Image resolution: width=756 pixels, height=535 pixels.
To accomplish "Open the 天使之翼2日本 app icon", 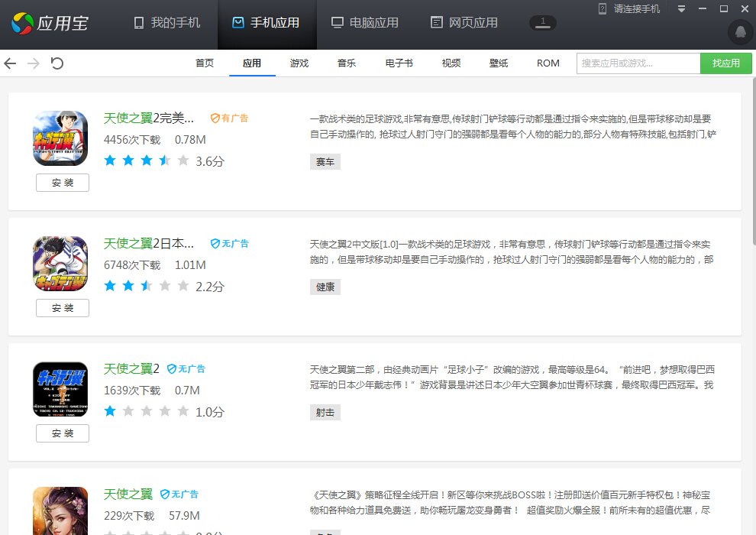I will (60, 264).
